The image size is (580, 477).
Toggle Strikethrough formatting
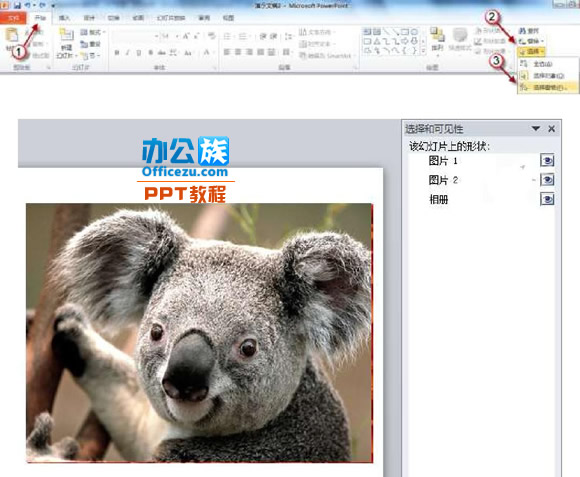pyautogui.click(x=162, y=53)
